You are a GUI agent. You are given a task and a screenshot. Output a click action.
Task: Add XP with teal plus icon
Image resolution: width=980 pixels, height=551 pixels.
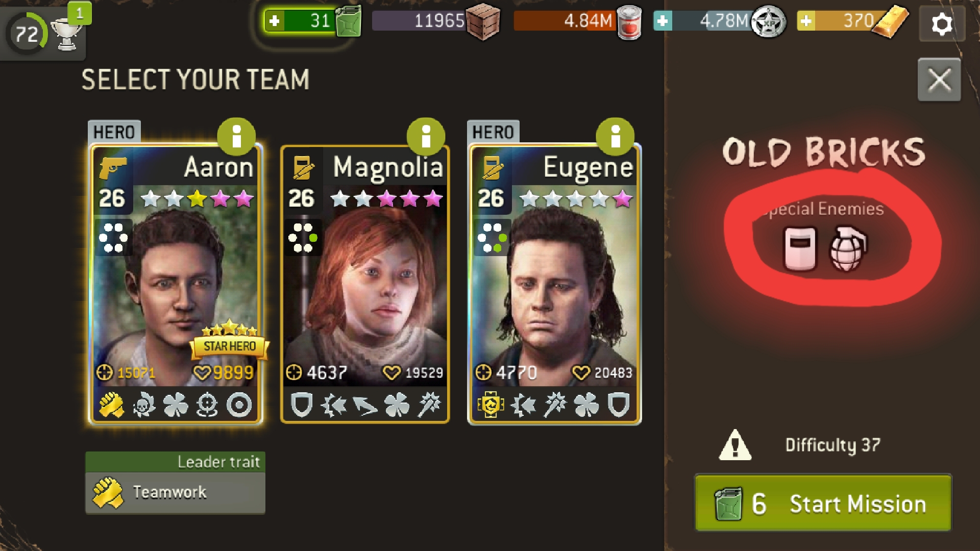663,21
